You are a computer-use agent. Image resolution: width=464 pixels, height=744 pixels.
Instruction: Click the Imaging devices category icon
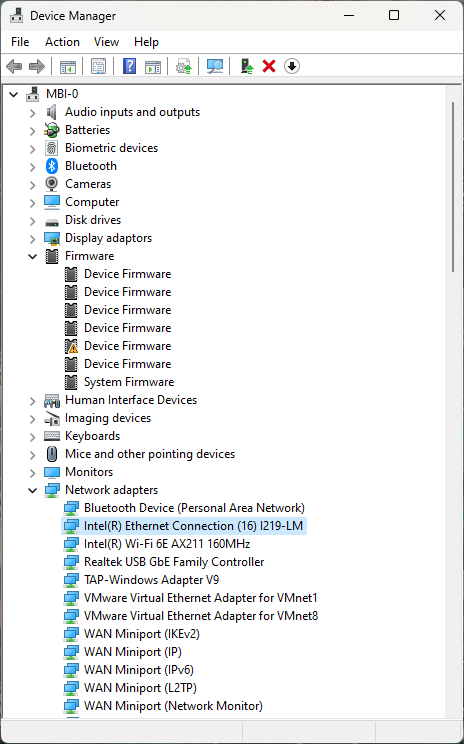pos(52,418)
